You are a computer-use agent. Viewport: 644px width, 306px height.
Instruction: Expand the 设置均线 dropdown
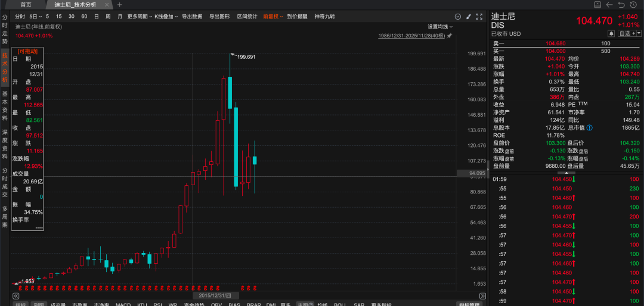440,27
